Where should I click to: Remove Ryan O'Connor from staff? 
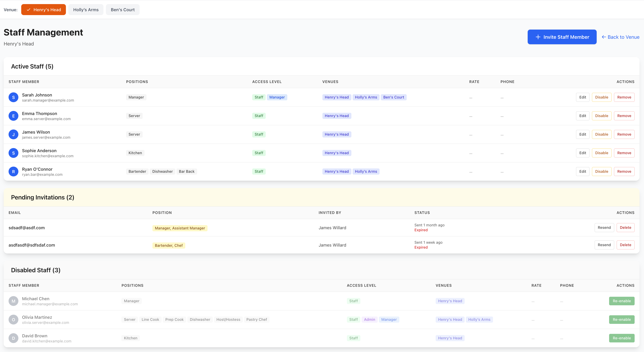[x=624, y=172]
